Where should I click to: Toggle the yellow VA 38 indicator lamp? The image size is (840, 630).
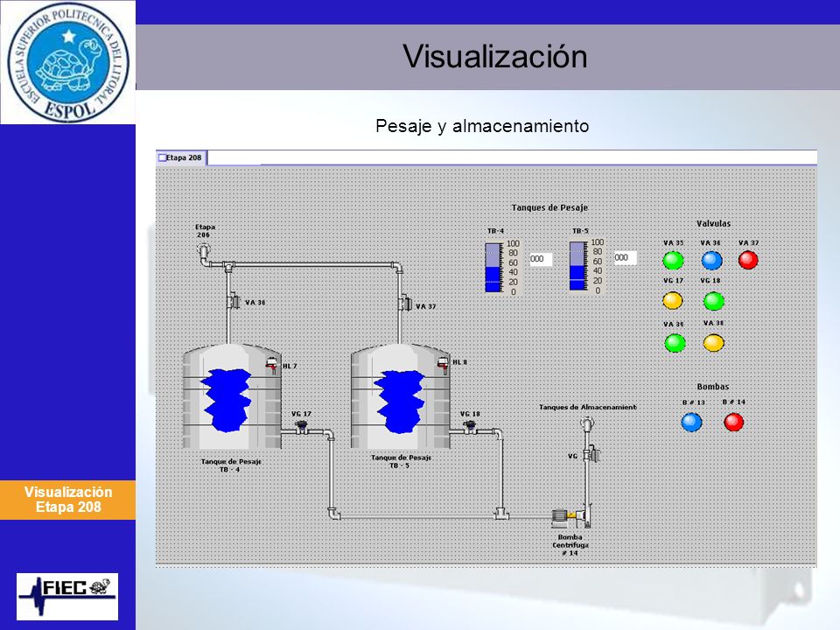[x=714, y=342]
